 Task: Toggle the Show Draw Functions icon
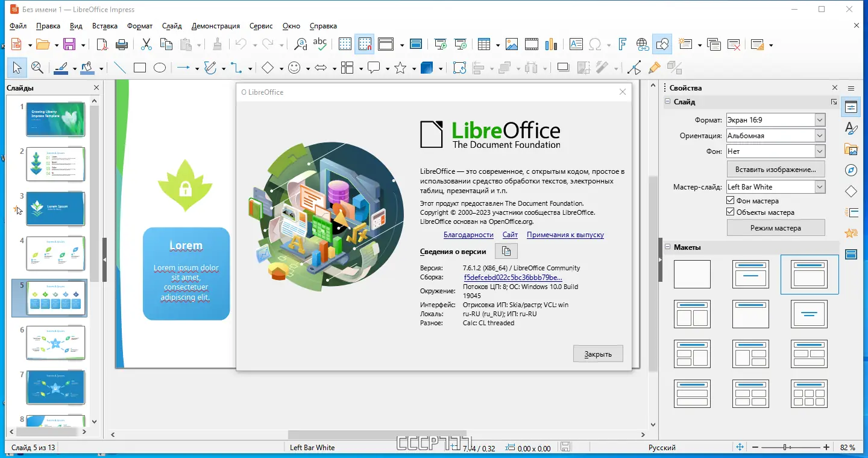[662, 44]
